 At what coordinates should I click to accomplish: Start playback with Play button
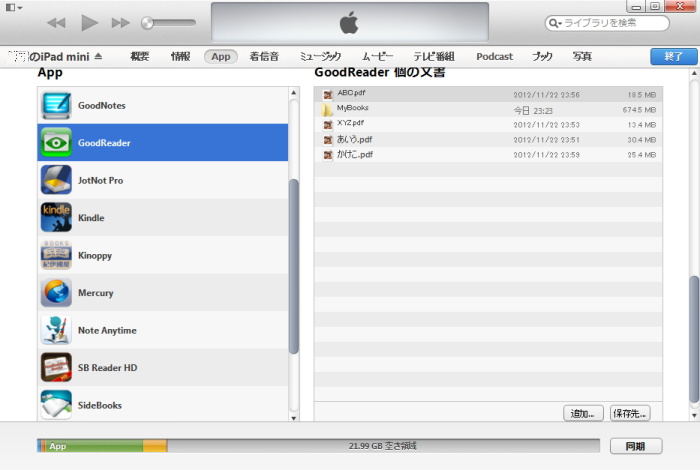[x=89, y=23]
